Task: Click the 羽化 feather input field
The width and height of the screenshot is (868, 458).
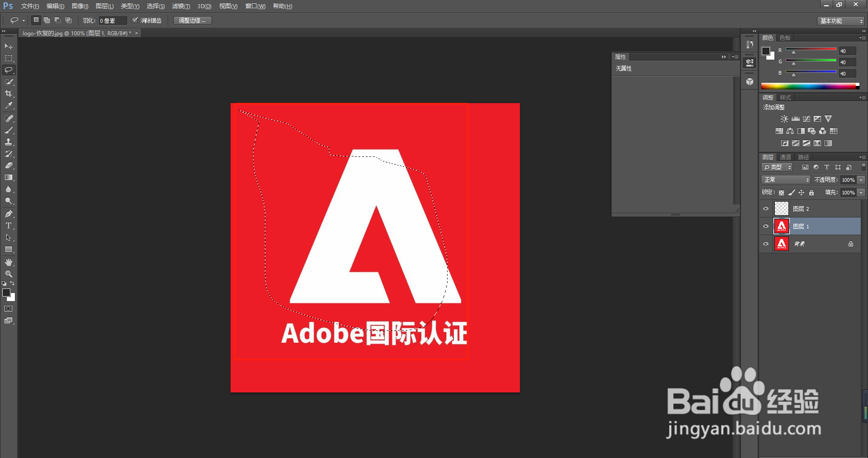Action: coord(112,21)
